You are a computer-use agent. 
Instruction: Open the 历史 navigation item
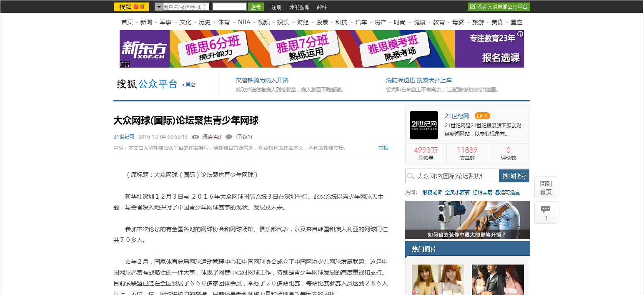pos(205,22)
